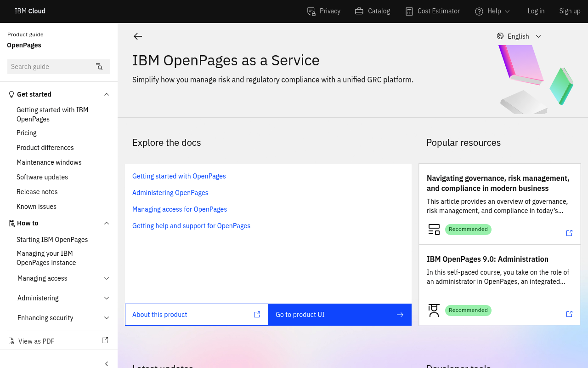This screenshot has height=368, width=588.
Task: Select Software updates in the sidebar
Action: click(x=42, y=177)
